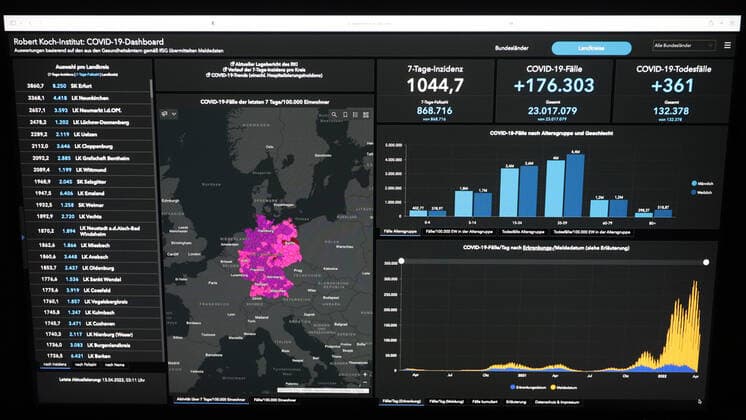The image size is (746, 420).
Task: Select the SK Salzgitter row
Action: point(90,182)
